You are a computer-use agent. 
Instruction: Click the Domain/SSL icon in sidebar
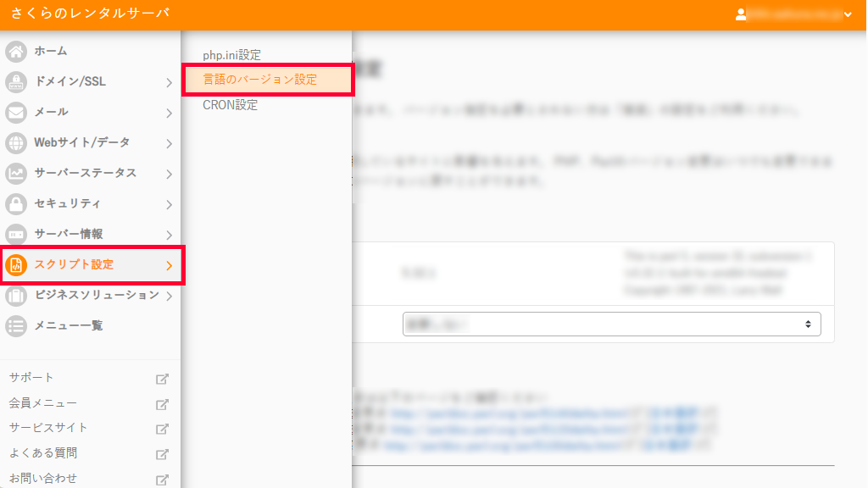[16, 82]
